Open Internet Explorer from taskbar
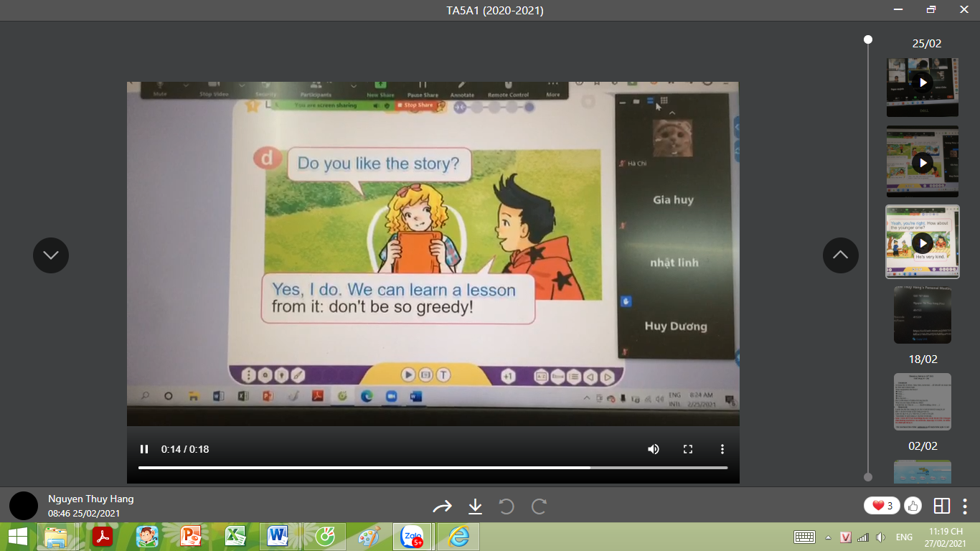 (458, 537)
